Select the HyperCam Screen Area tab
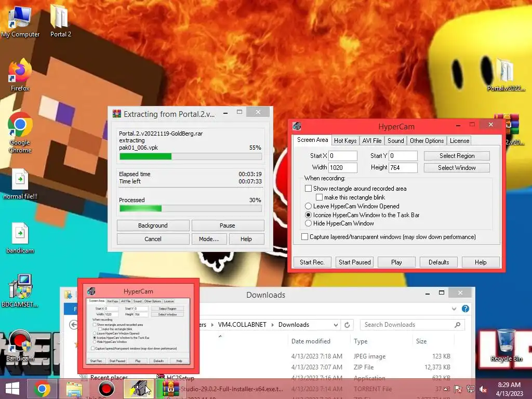This screenshot has height=399, width=532. [312, 140]
